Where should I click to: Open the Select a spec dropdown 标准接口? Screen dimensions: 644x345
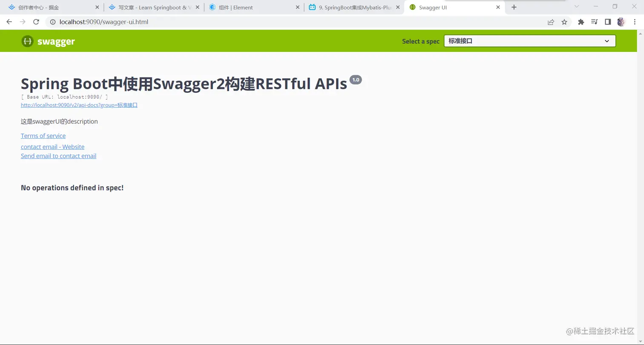530,41
